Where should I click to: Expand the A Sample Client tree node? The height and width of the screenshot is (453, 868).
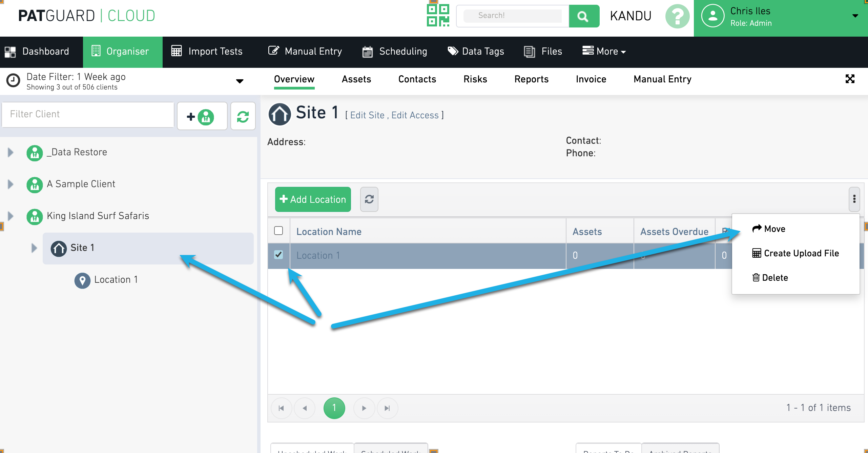coord(11,184)
